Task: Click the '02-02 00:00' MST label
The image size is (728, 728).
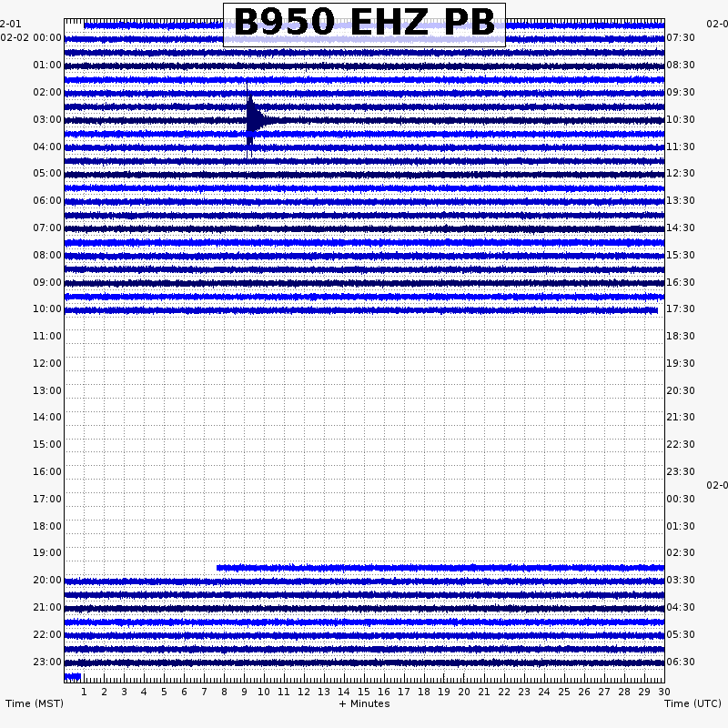Action: click(31, 37)
